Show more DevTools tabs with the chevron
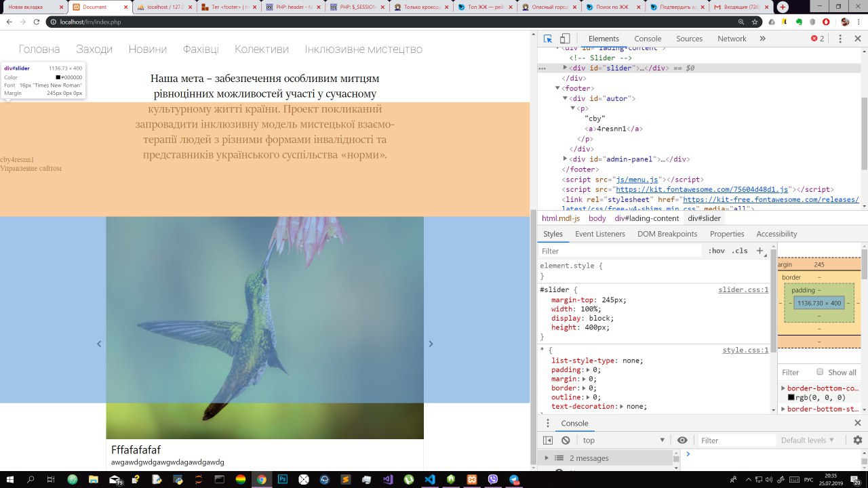 [762, 39]
